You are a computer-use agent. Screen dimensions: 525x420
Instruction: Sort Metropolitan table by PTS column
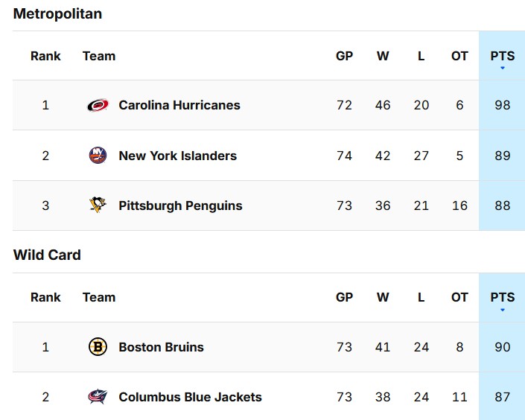click(x=502, y=56)
